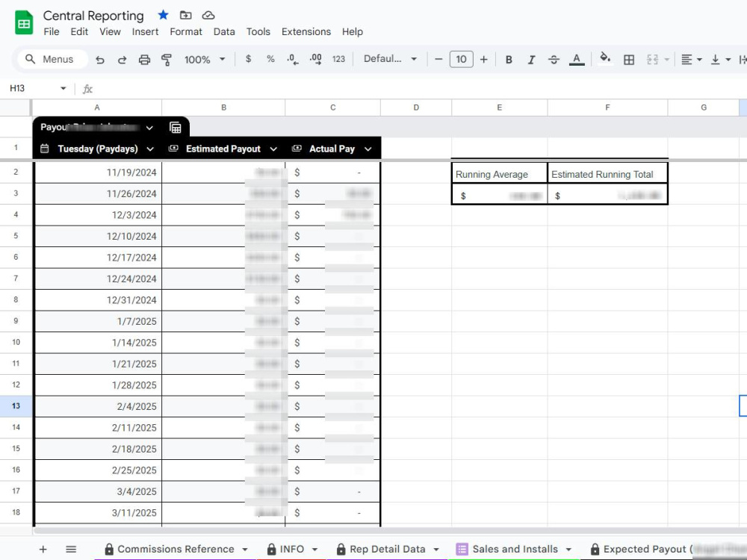Open Google Sheets home icon

click(24, 22)
